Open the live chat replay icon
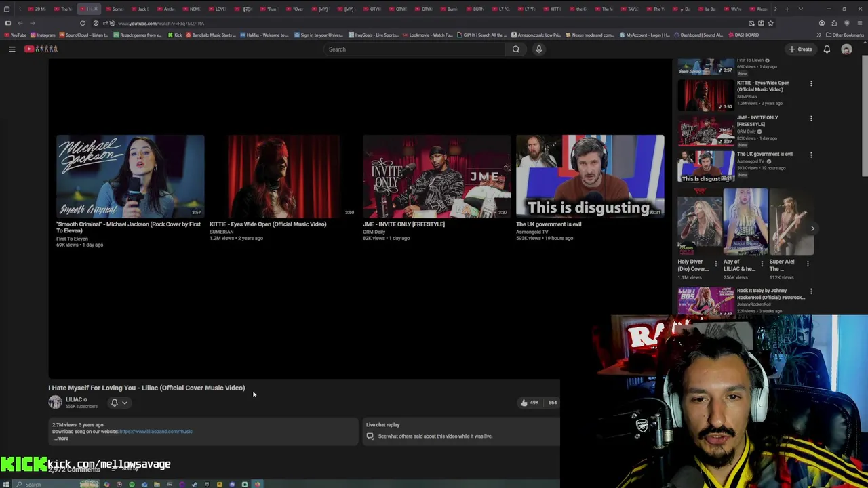 tap(370, 436)
